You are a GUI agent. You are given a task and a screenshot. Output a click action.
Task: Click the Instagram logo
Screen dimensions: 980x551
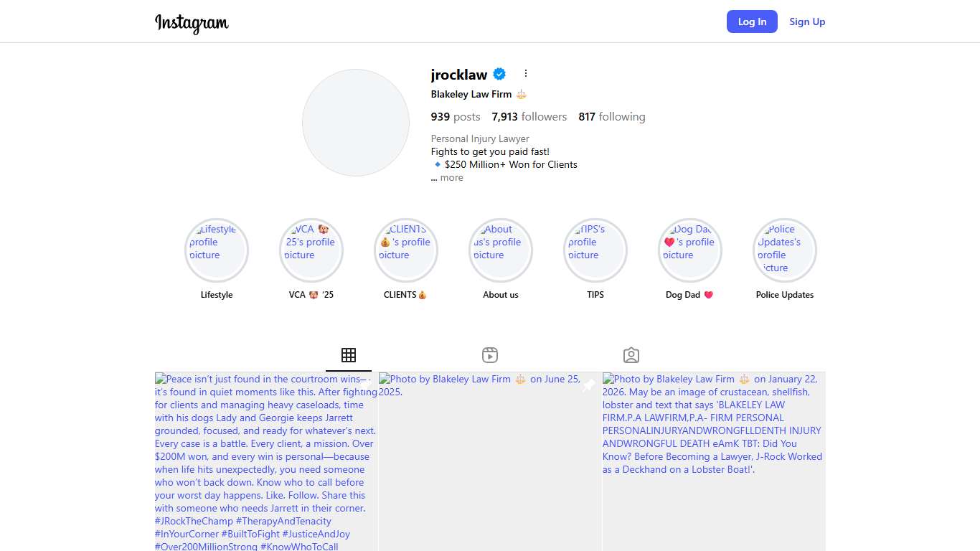(x=192, y=22)
